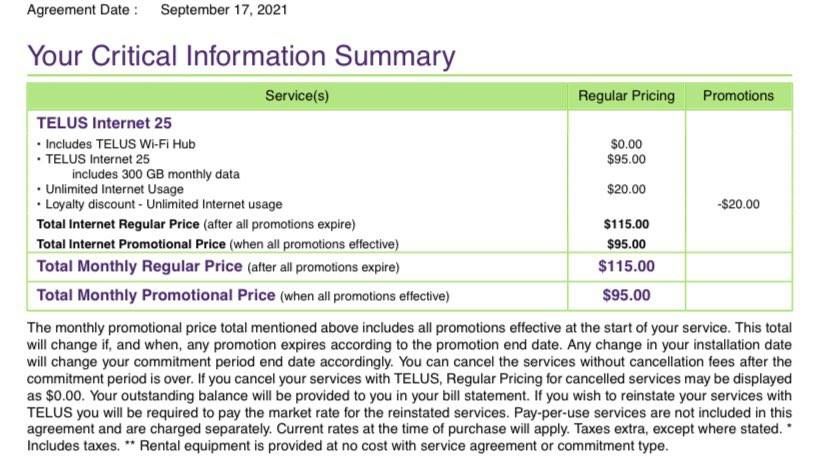Click the "TELUS Internet 25" bold section title
Viewport: 828px width, 468px height.
pyautogui.click(x=104, y=123)
